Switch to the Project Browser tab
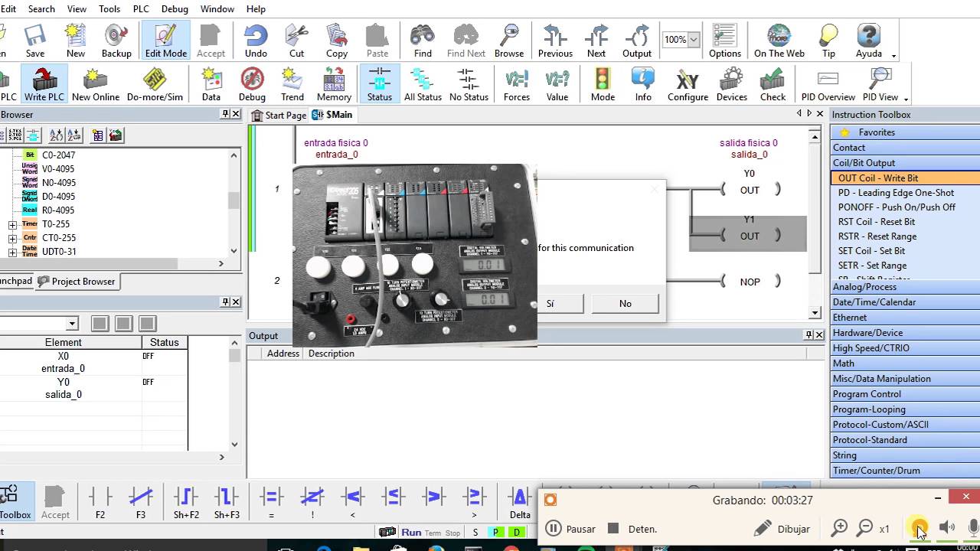The width and height of the screenshot is (980, 551). pyautogui.click(x=77, y=281)
